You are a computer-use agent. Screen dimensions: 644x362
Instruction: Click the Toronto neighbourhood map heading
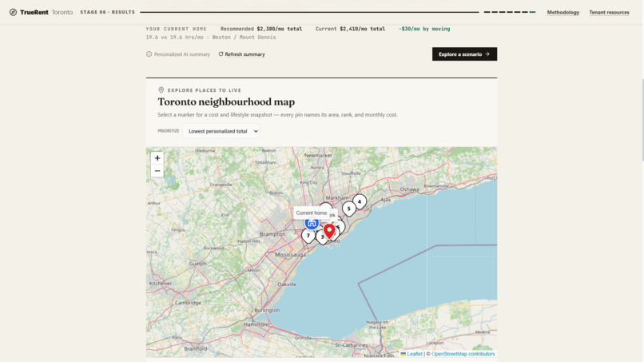pos(226,101)
